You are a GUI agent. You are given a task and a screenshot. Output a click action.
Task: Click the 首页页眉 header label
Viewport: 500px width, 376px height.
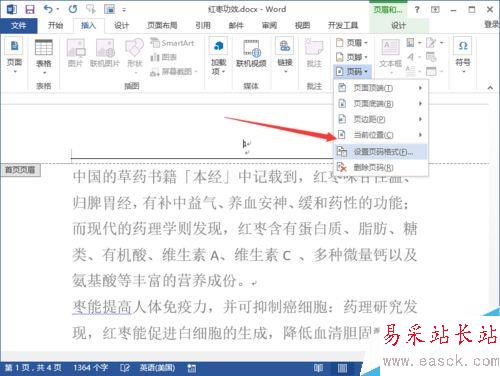tap(20, 170)
